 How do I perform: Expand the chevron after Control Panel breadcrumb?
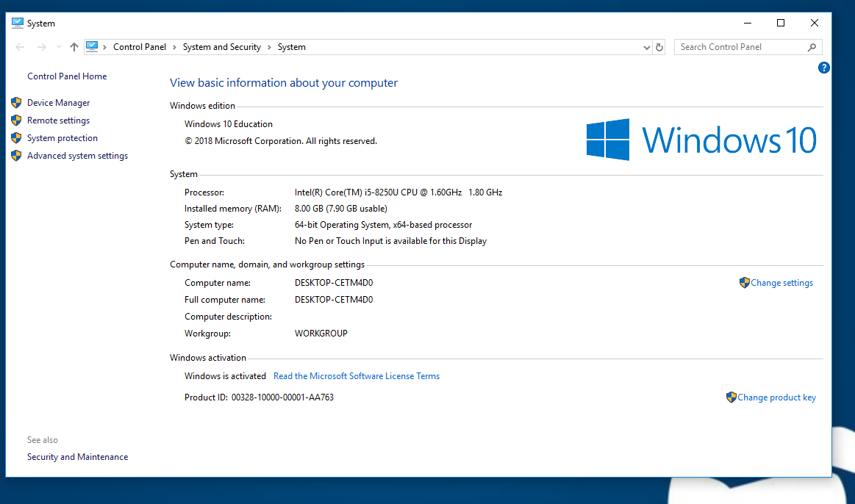(x=174, y=47)
